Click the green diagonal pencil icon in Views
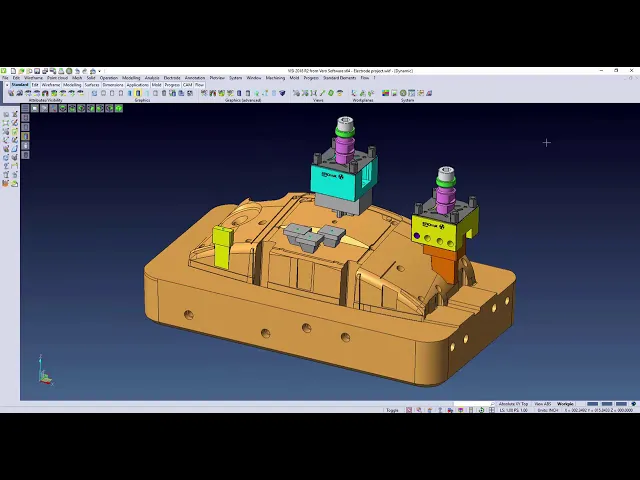Image resolution: width=640 pixels, height=480 pixels. tap(322, 93)
